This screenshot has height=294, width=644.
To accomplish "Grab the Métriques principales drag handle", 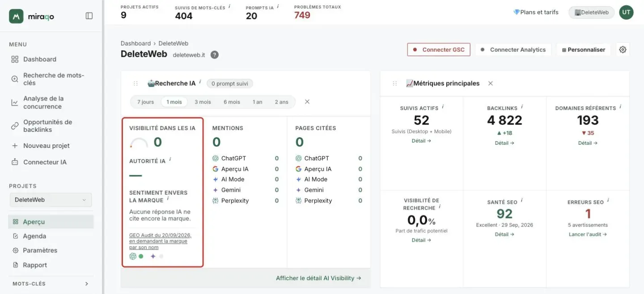I will coord(394,84).
